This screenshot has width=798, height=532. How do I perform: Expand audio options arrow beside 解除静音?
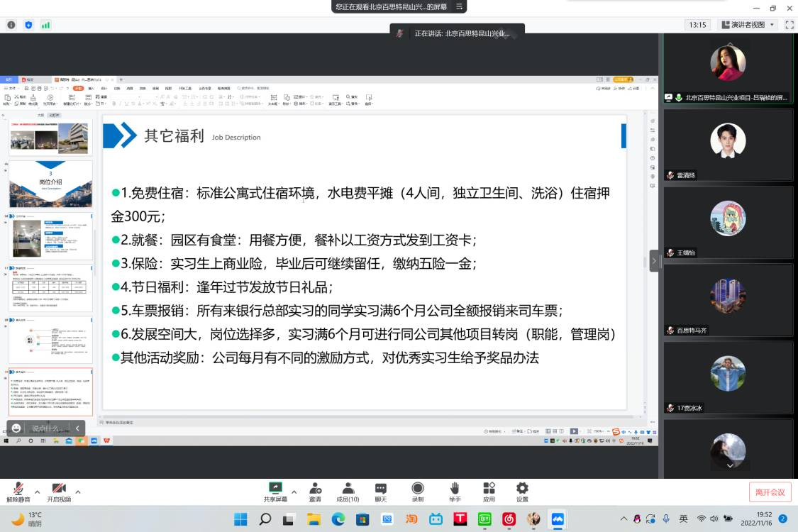click(x=37, y=492)
